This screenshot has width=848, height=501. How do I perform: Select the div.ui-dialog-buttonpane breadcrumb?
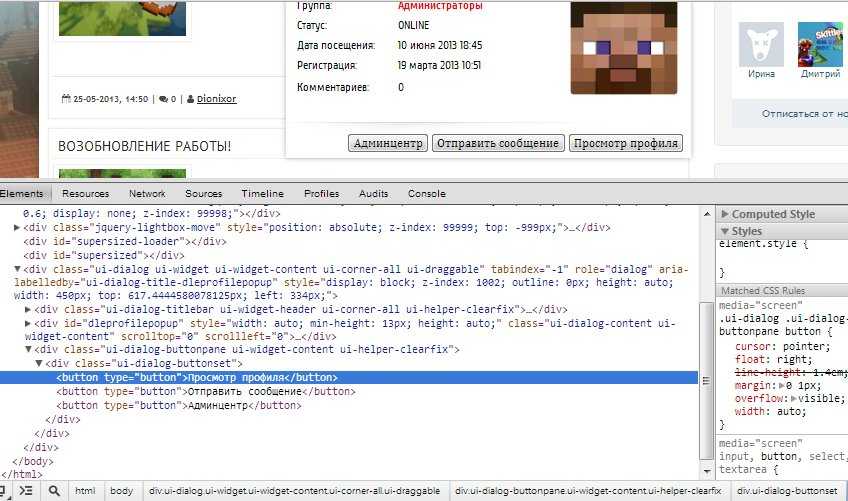[588, 491]
